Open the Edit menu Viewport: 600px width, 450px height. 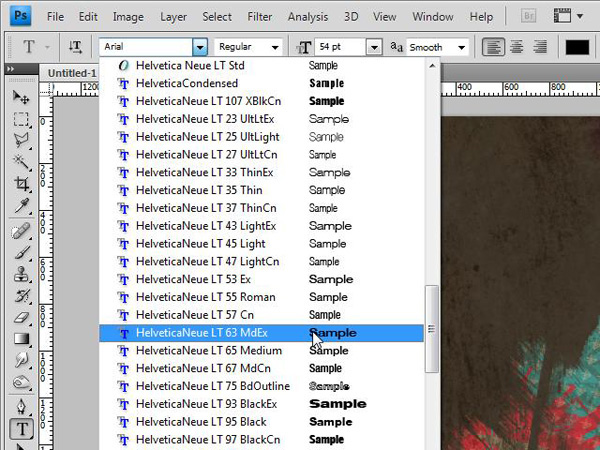click(88, 17)
